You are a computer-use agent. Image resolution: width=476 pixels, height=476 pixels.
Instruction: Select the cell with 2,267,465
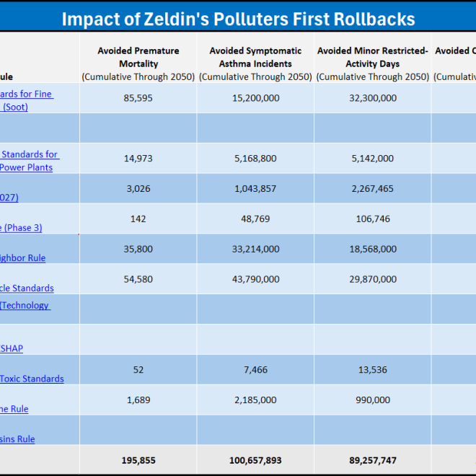pyautogui.click(x=372, y=188)
